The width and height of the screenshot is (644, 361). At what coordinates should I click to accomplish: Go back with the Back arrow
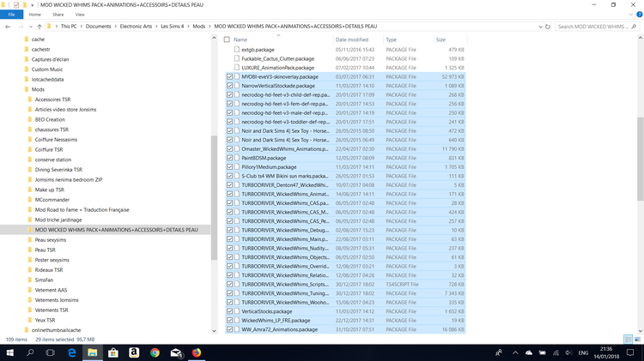tap(8, 27)
